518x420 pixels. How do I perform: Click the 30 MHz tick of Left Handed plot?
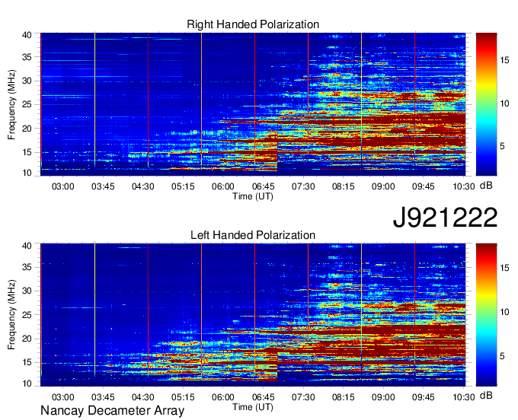coord(27,291)
